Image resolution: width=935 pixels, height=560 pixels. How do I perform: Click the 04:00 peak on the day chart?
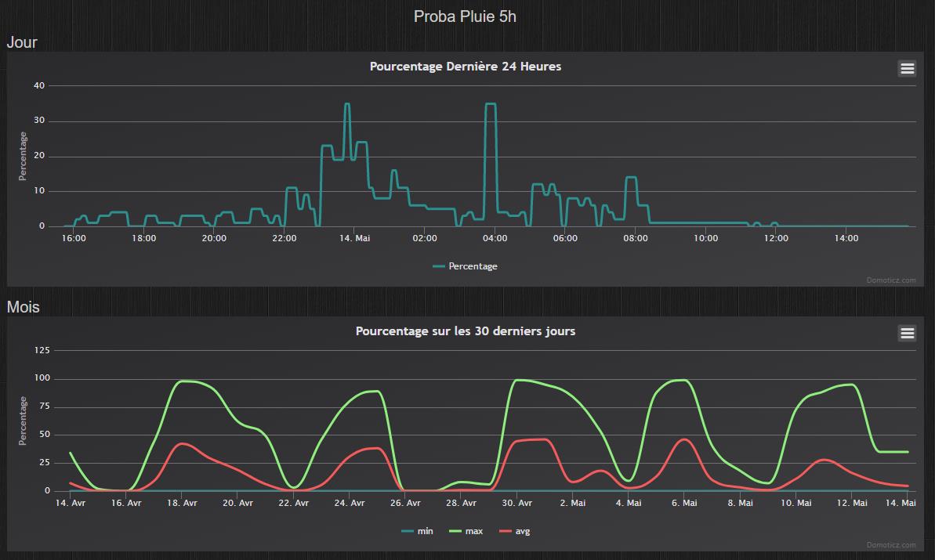click(x=490, y=104)
